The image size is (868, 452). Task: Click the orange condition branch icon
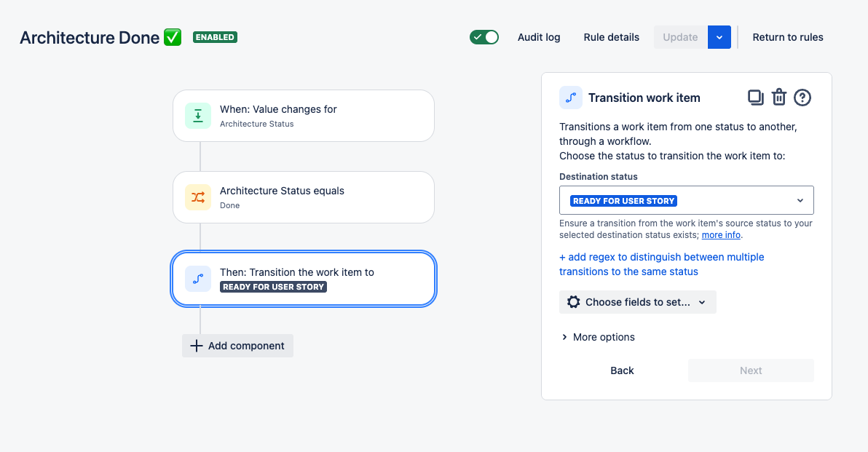197,197
